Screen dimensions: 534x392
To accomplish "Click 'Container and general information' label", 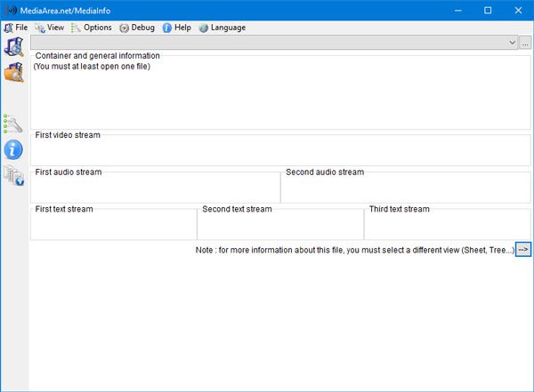I will click(x=97, y=56).
